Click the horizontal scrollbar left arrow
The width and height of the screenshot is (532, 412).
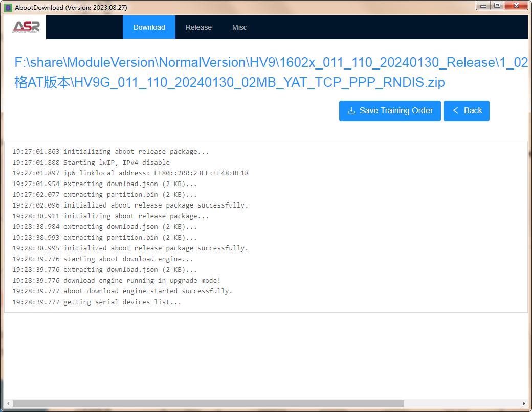(8, 403)
